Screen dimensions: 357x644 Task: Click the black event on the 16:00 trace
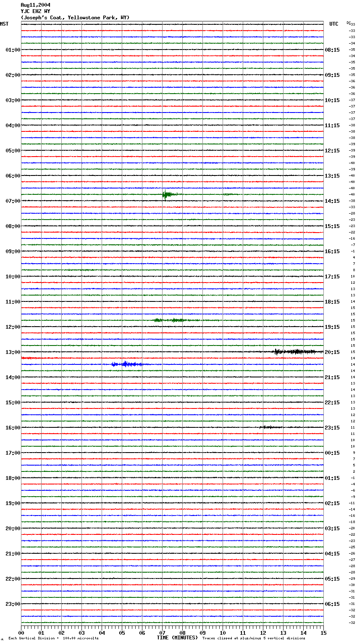271,427
